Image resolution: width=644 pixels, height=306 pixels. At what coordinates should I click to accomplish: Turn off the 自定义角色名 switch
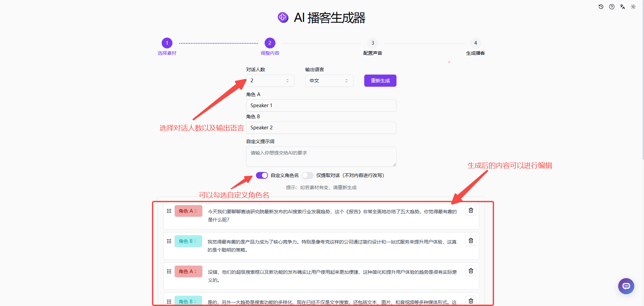262,175
